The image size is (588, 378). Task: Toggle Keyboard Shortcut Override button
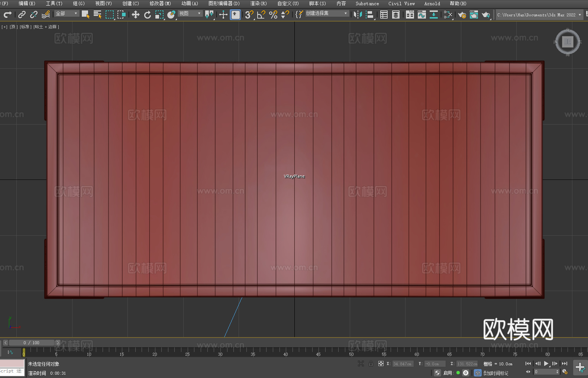235,14
